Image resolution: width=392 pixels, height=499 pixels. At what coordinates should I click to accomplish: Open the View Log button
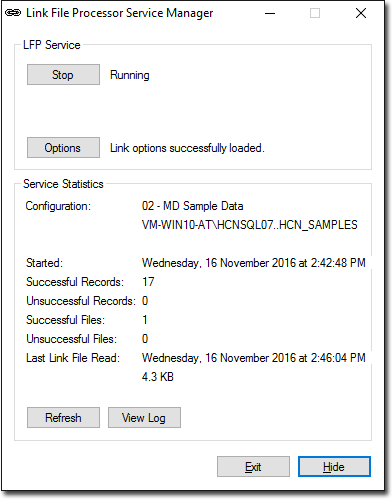(x=144, y=418)
